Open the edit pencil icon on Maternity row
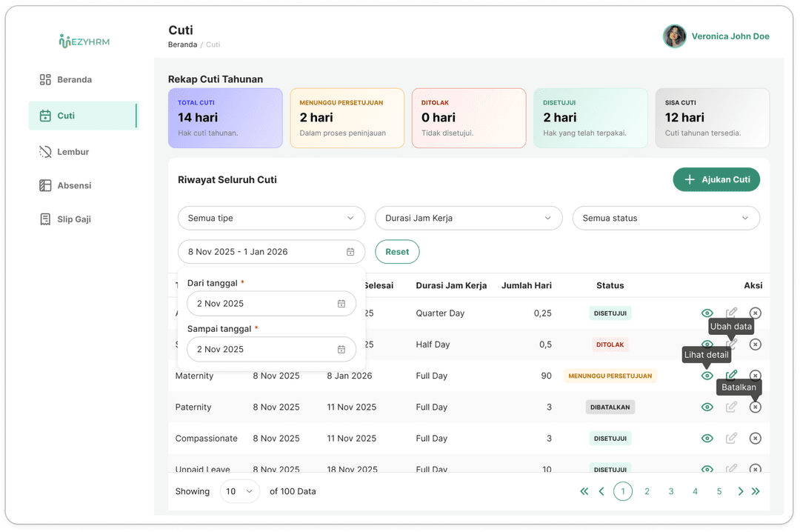Viewport: 800px width, 532px height. 731,376
